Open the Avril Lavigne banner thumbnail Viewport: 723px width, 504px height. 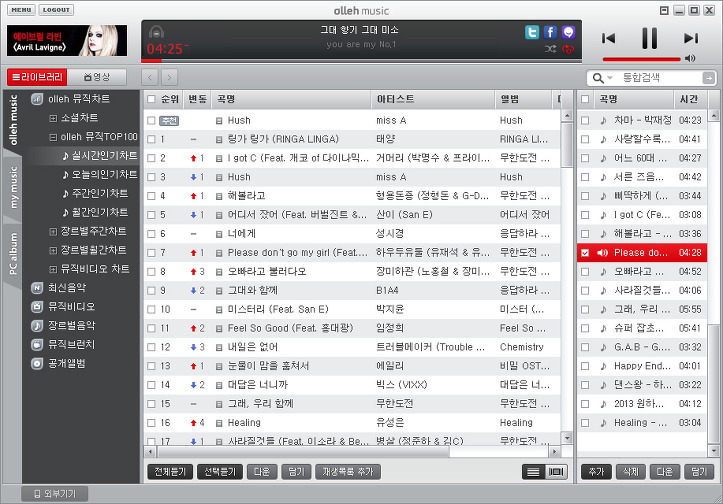[67, 41]
